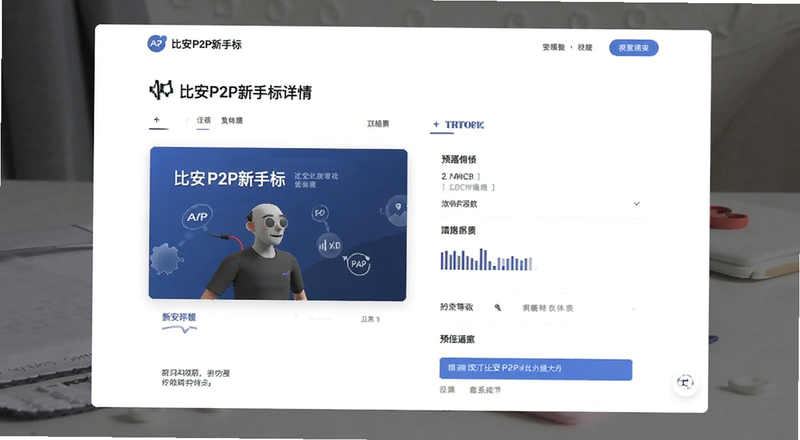Click the second grey link under blue button
The height and width of the screenshot is (440, 800).
485,390
